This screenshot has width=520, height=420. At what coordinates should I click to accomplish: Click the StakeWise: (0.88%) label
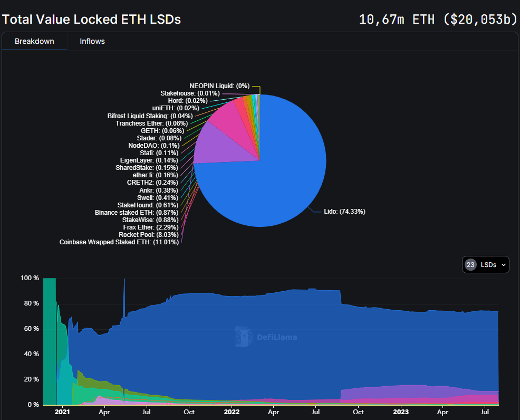[x=150, y=220]
